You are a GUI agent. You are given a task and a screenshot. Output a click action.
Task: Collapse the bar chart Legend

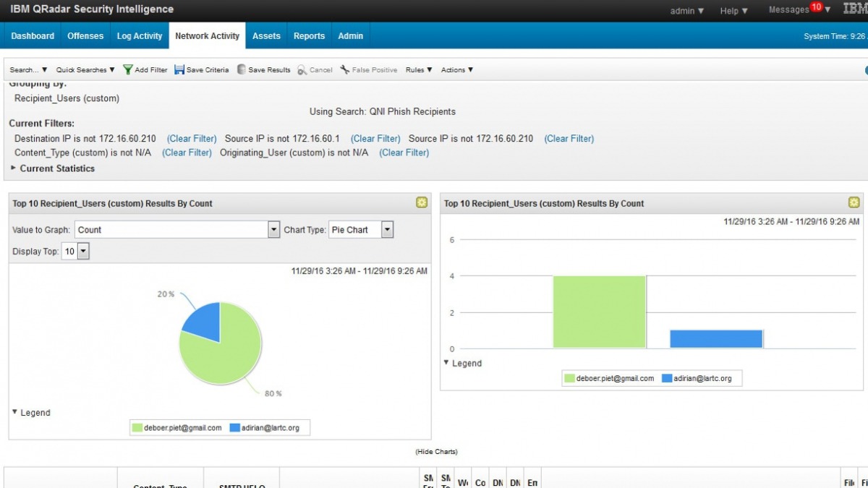(x=447, y=363)
